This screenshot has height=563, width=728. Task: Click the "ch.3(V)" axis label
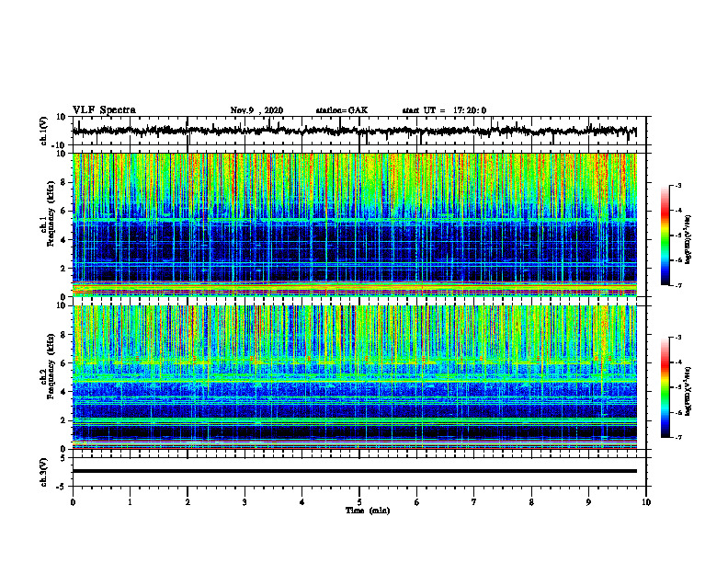tap(44, 472)
